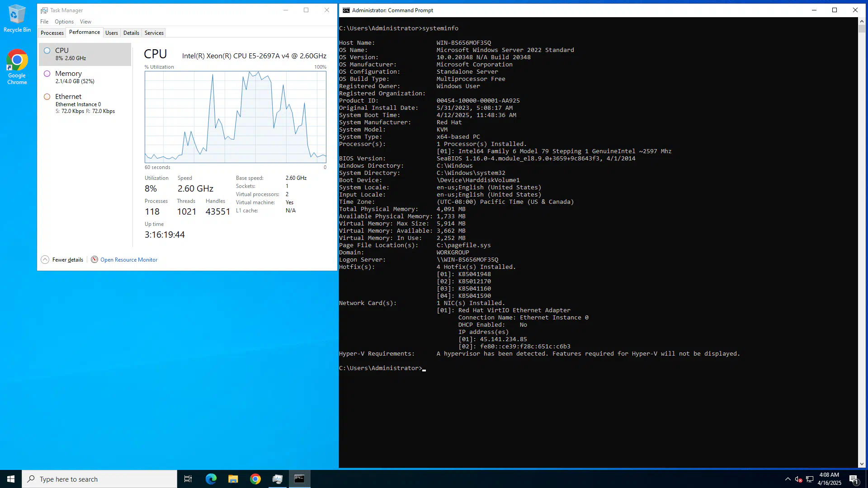Open Command Prompt taskbar icon
The width and height of the screenshot is (868, 488).
click(299, 479)
